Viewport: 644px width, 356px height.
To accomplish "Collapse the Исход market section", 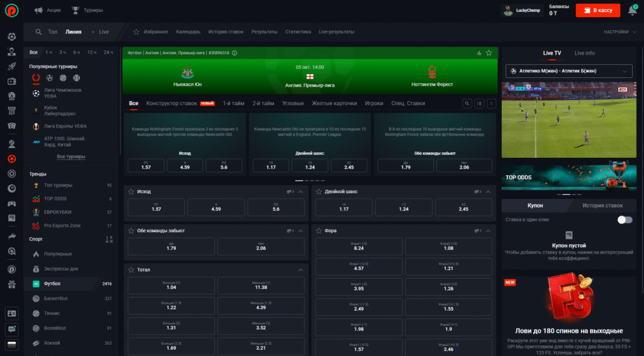I will (301, 192).
